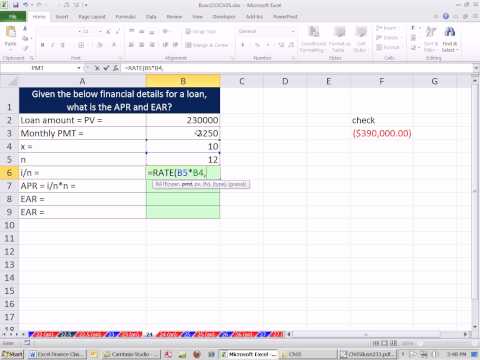Switch to the Page Layout tab
Screen dimensions: 480x360
tap(92, 17)
